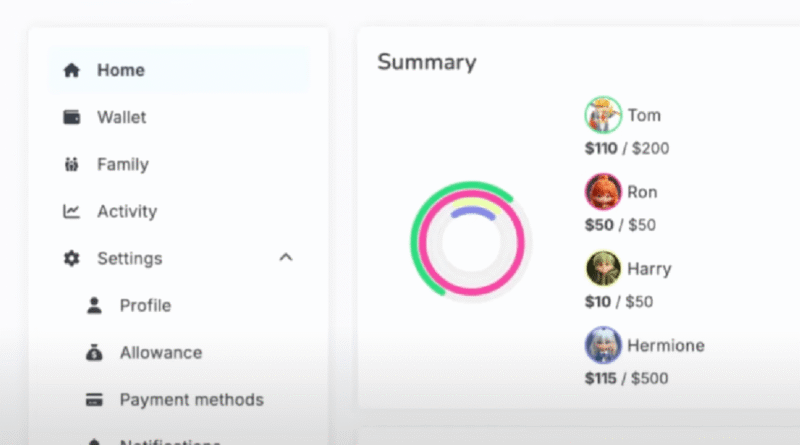Select Allowance under Settings
The width and height of the screenshot is (800, 445).
pos(160,352)
